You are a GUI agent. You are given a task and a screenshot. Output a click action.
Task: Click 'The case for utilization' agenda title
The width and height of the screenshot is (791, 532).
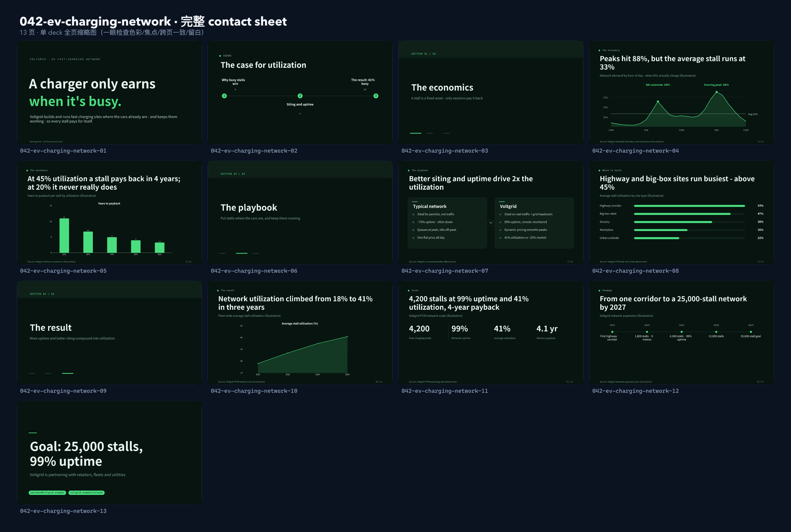pos(263,65)
